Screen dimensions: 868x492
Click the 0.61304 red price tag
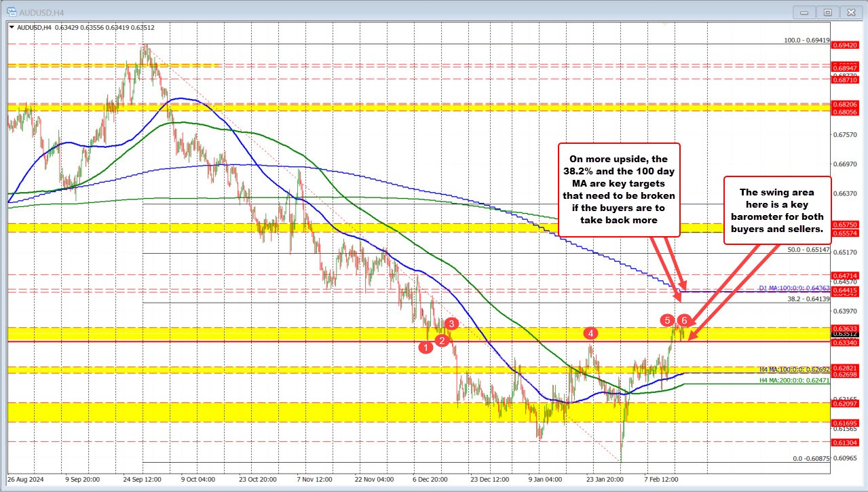tap(846, 441)
